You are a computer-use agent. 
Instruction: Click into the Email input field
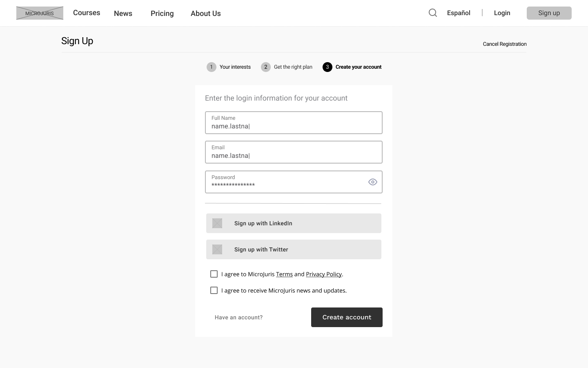[x=294, y=155]
